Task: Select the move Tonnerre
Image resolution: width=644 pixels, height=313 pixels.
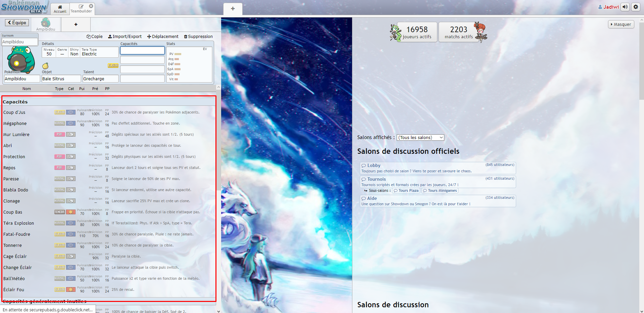Action: [108, 245]
